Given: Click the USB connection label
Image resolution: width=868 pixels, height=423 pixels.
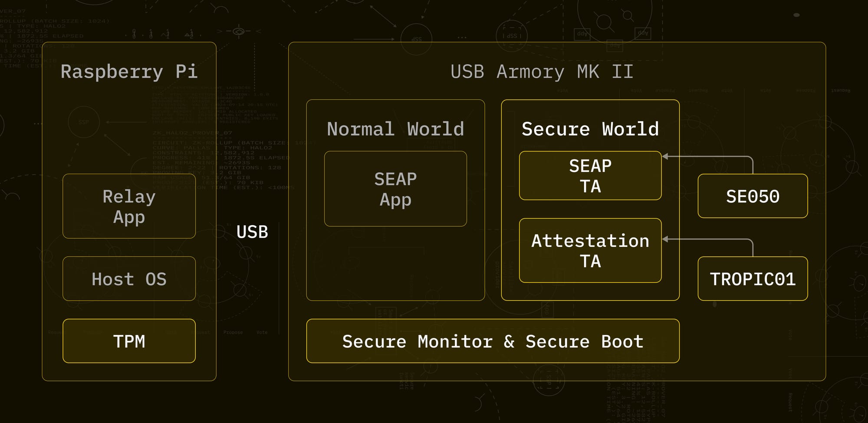Looking at the screenshot, I should pyautogui.click(x=252, y=232).
